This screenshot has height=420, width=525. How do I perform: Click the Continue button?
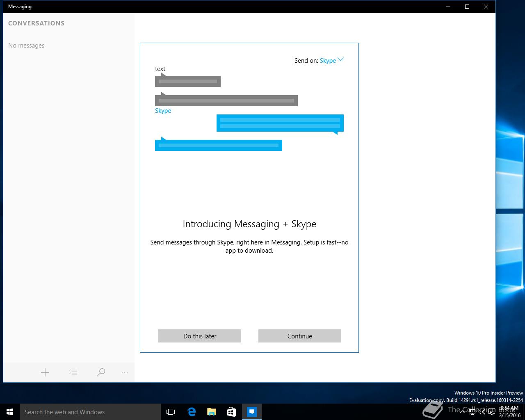300,336
